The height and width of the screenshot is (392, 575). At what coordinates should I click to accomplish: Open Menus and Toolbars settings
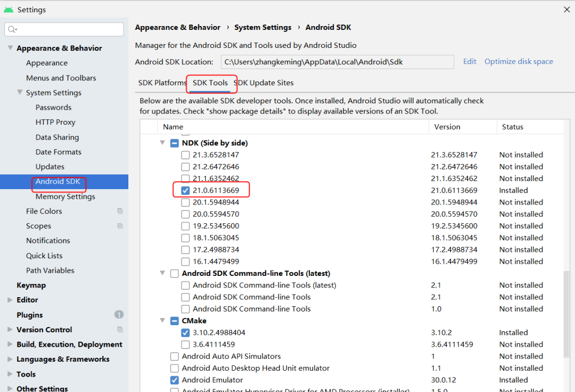[61, 78]
